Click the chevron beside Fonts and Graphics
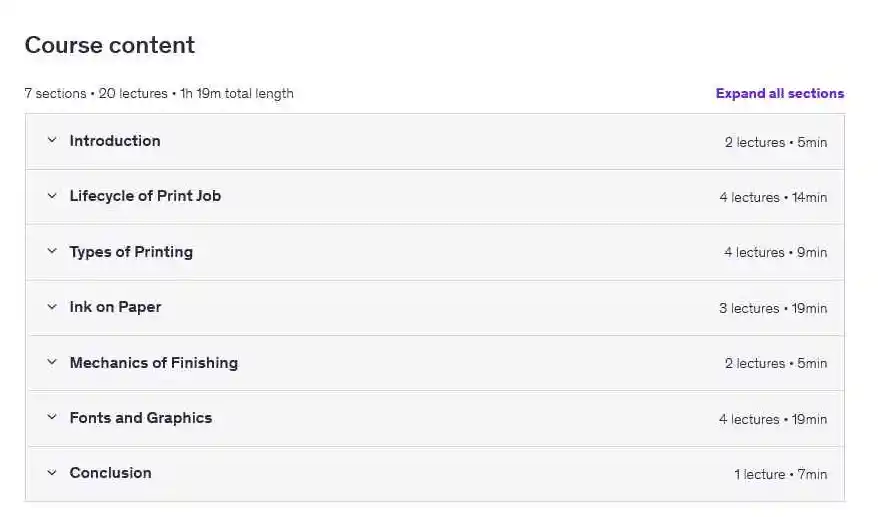The width and height of the screenshot is (878, 517). coord(52,418)
